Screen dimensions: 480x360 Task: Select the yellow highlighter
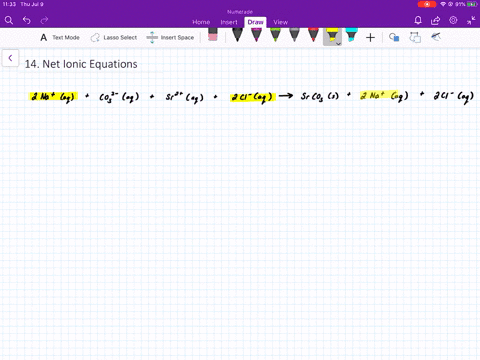coord(332,35)
